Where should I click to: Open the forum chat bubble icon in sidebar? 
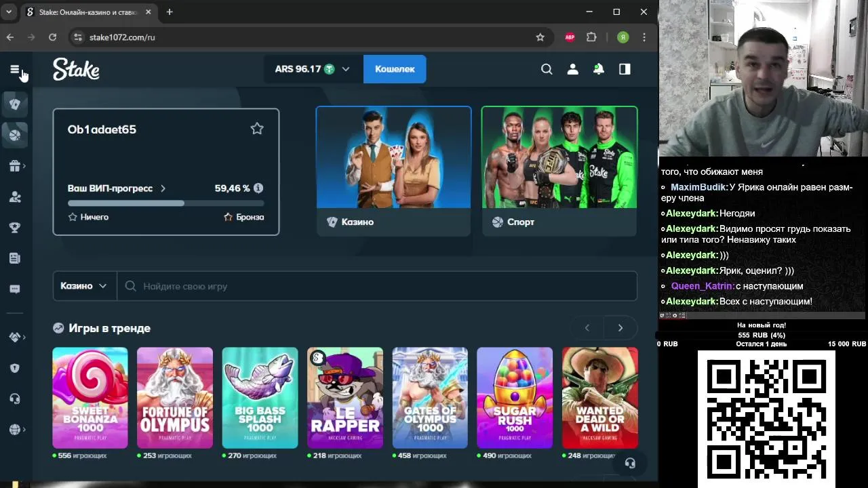(14, 289)
